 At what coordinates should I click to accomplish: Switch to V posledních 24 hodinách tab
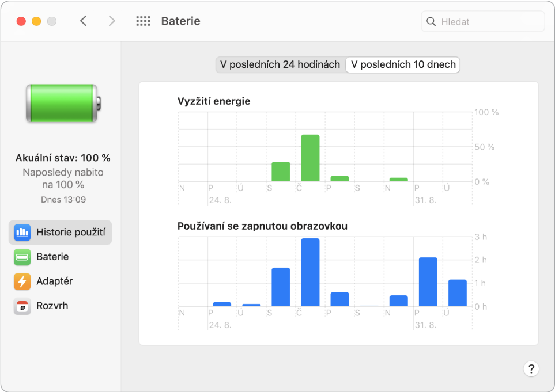click(x=280, y=64)
